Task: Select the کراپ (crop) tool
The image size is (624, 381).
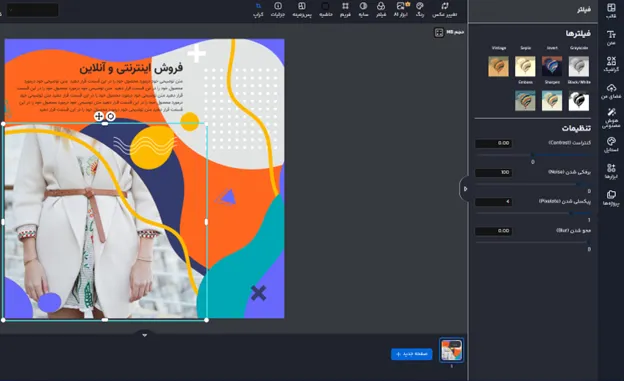Action: [258, 10]
